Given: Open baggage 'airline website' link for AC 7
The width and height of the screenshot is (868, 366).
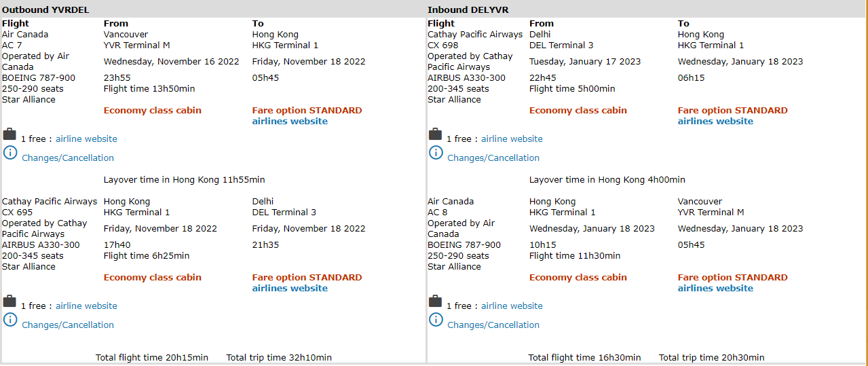Looking at the screenshot, I should click(x=86, y=139).
